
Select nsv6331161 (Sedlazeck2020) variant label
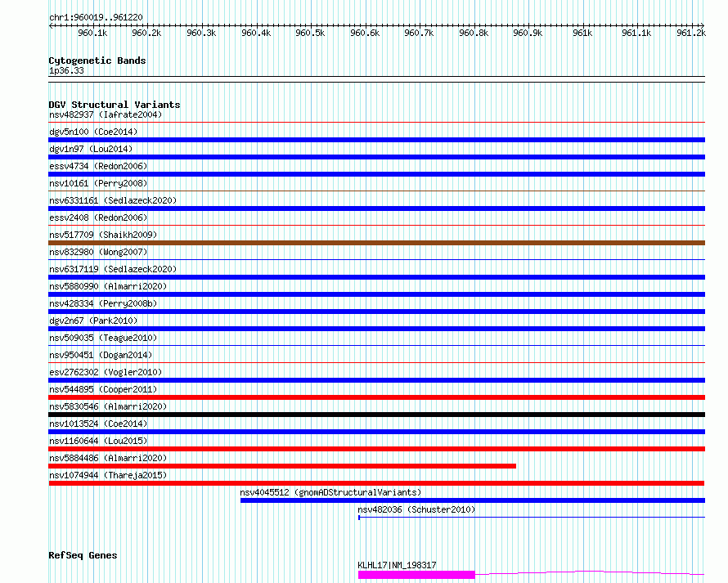[x=113, y=200]
